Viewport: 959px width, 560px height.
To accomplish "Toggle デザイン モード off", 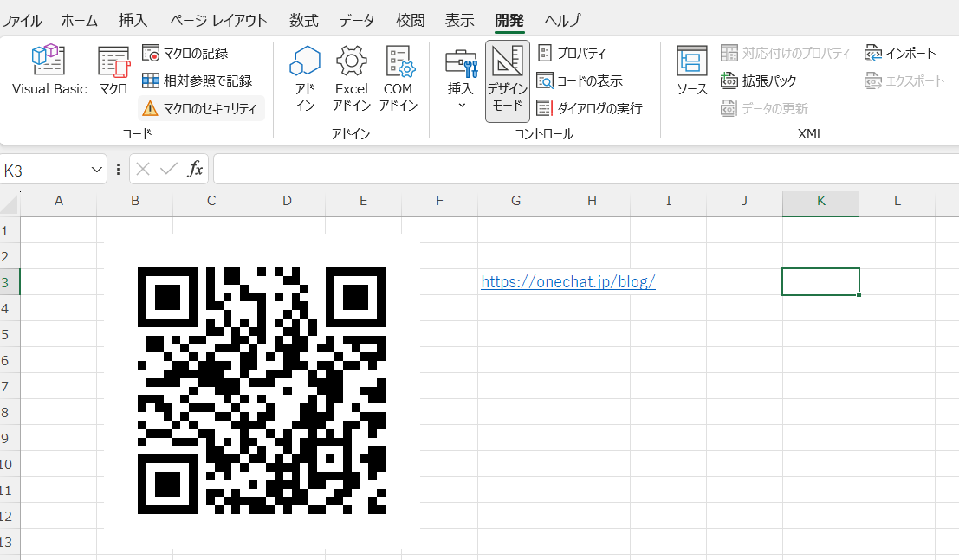I will click(x=507, y=81).
